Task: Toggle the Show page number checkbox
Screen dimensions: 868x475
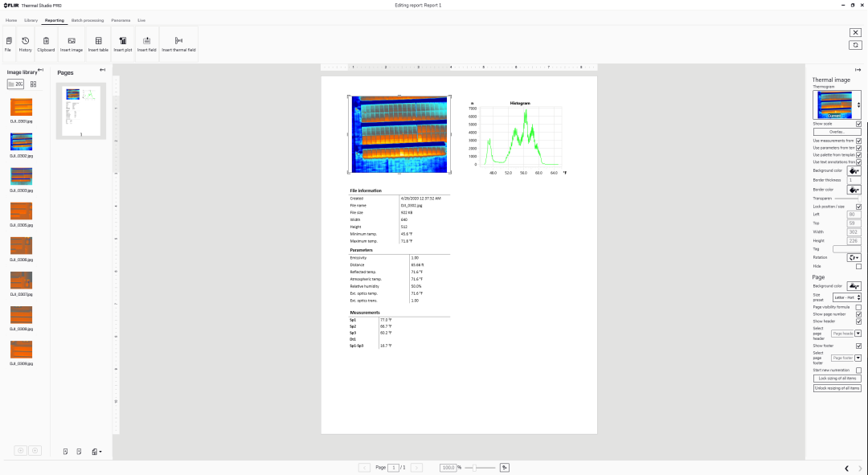Action: tap(858, 314)
